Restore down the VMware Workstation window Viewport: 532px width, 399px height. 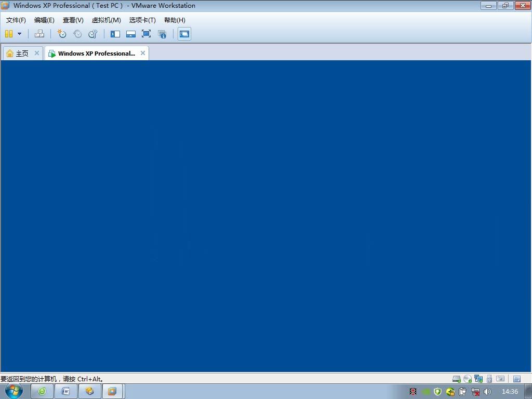pos(506,5)
